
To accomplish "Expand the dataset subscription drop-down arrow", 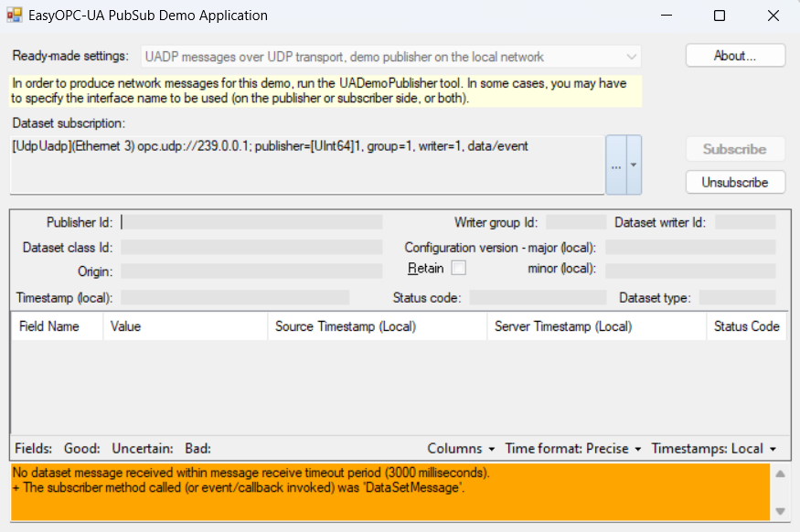I will click(x=634, y=165).
